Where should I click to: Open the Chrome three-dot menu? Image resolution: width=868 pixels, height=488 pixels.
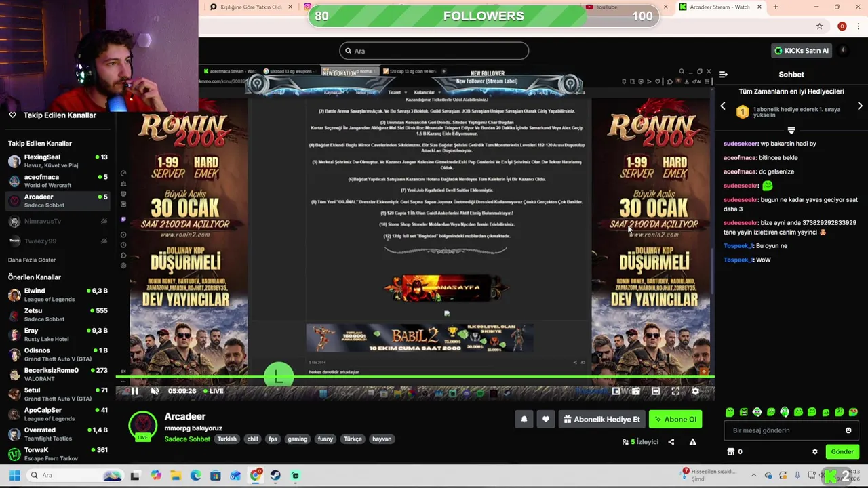(859, 26)
